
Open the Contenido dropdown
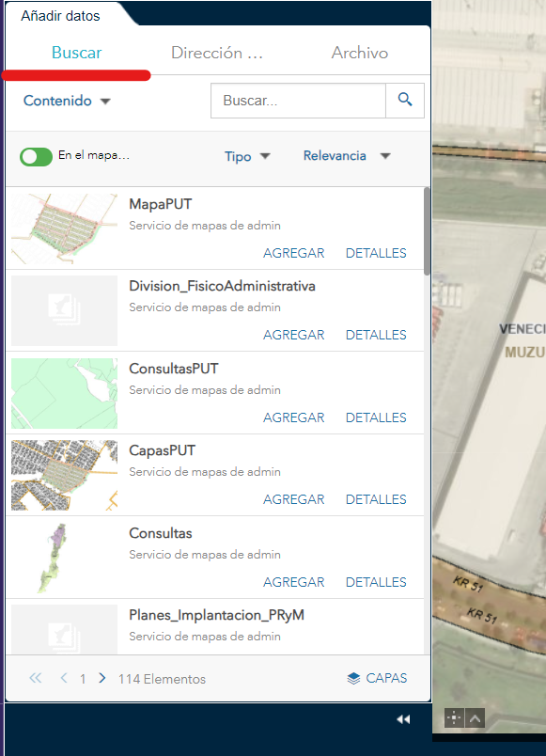[x=67, y=101]
